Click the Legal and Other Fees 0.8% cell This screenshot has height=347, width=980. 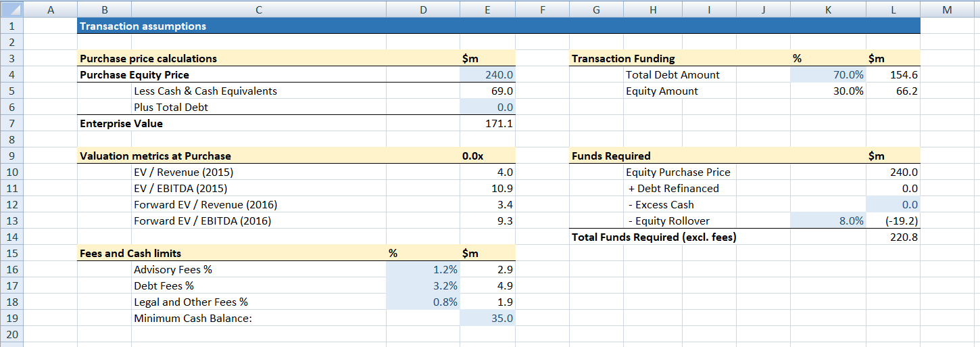422,302
